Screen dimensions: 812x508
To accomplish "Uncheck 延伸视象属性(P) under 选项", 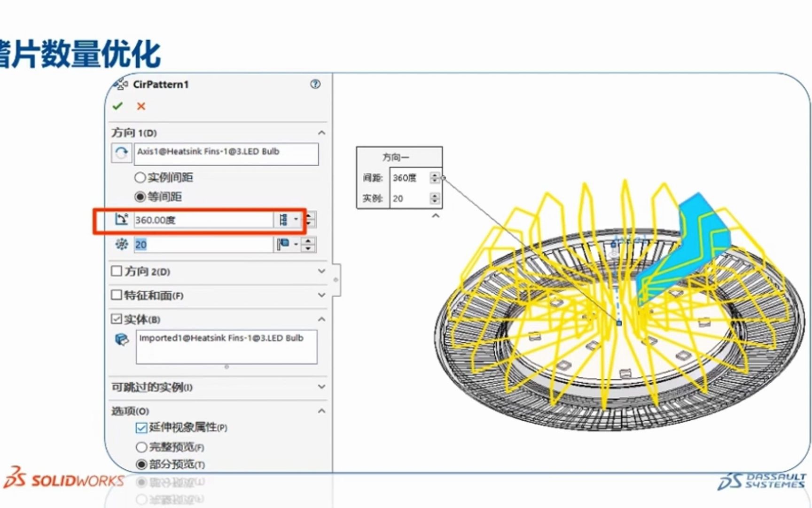I will pos(141,428).
